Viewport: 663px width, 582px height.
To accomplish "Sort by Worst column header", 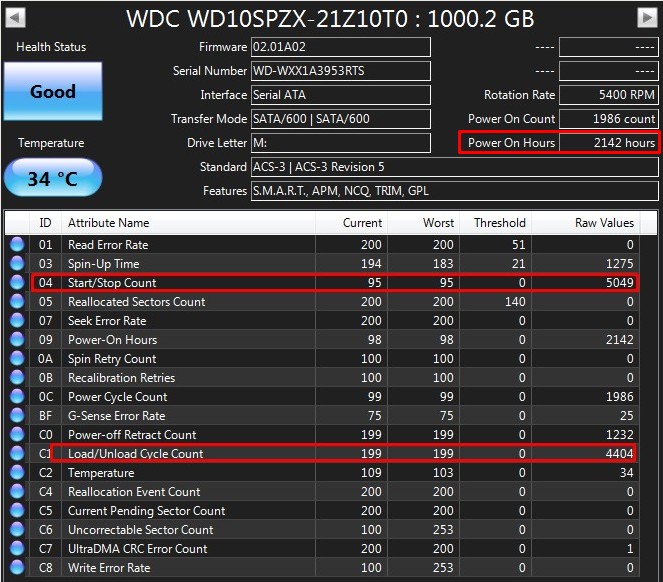I will [423, 223].
